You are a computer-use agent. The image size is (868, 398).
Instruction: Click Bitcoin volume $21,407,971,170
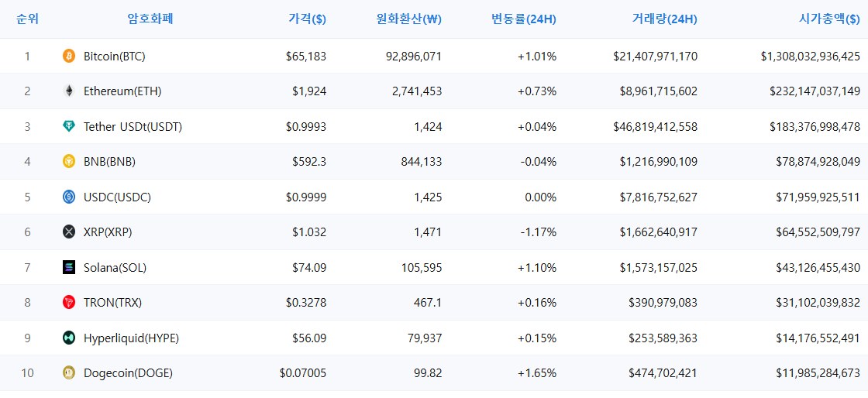656,56
